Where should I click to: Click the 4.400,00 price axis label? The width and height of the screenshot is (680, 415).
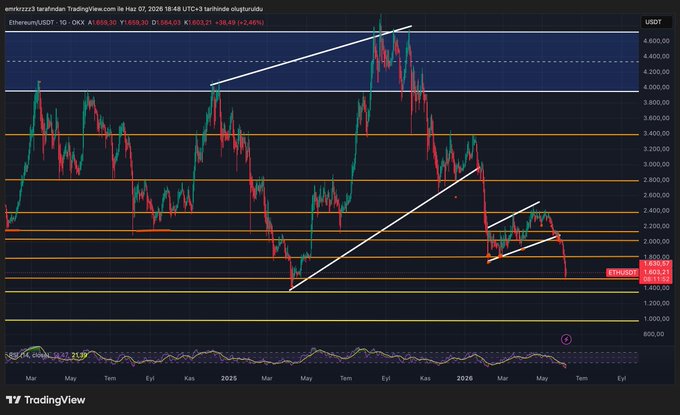click(x=657, y=56)
